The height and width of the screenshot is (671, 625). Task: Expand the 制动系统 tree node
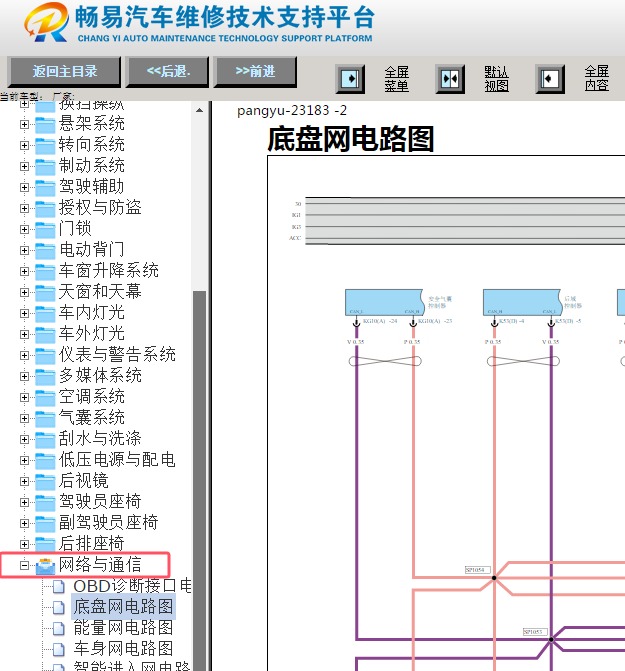(24, 166)
